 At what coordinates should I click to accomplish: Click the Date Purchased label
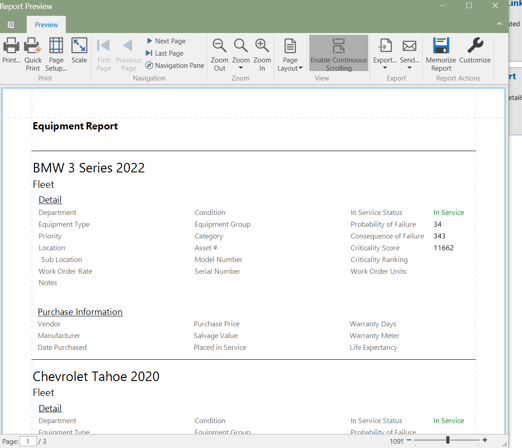[x=62, y=347]
